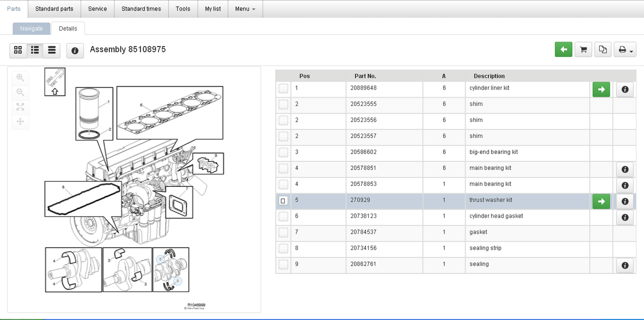The image size is (644, 320).
Task: Switch to the Details sub-tab
Action: 68,29
